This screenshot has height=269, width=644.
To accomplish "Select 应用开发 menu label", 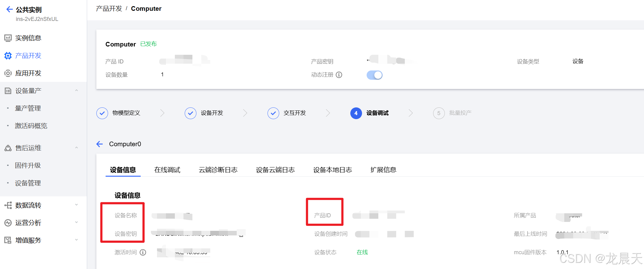I will [28, 73].
